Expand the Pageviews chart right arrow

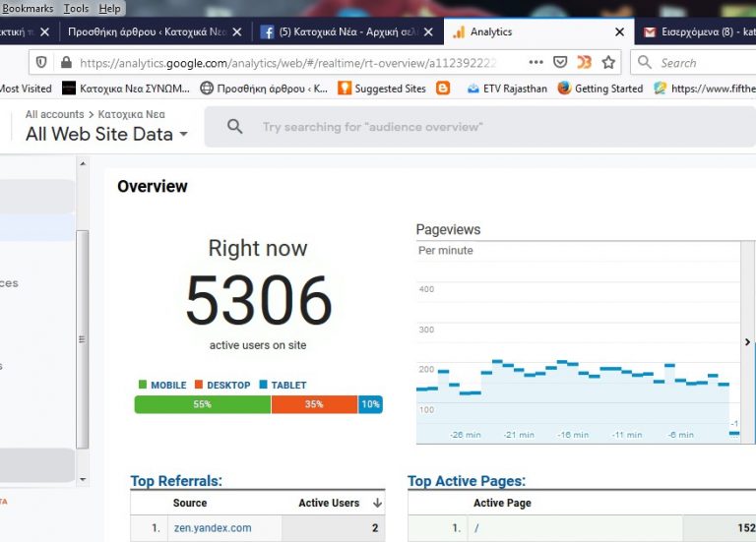pyautogui.click(x=747, y=342)
